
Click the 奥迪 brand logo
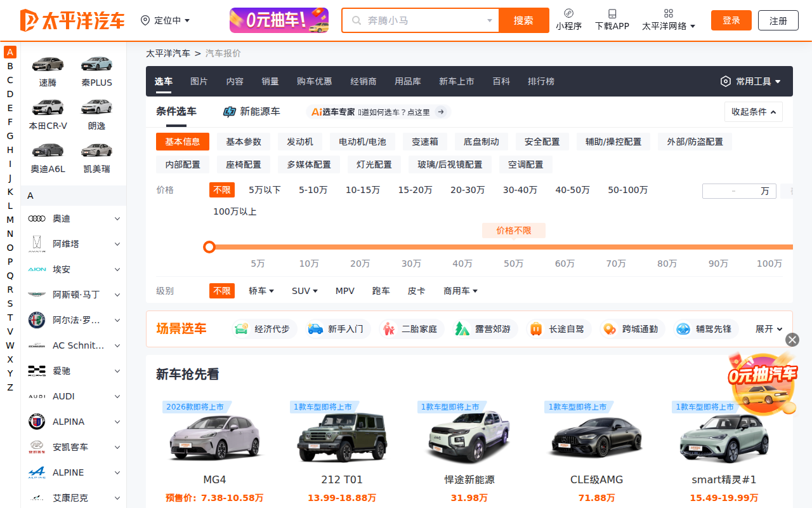[37, 218]
